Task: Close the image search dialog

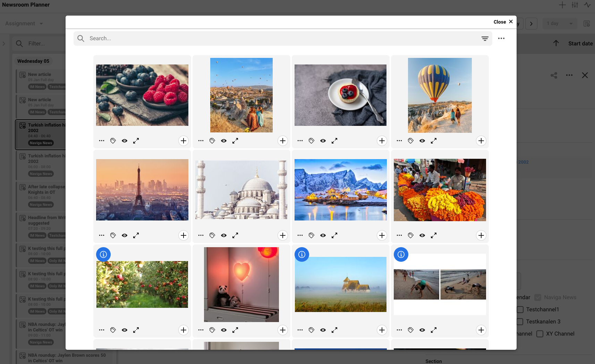Action: coord(503,22)
